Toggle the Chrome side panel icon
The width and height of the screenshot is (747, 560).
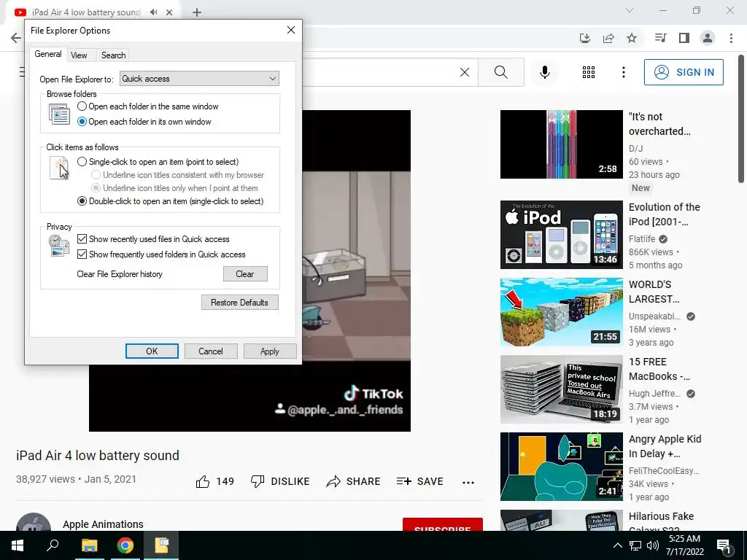[x=684, y=38]
